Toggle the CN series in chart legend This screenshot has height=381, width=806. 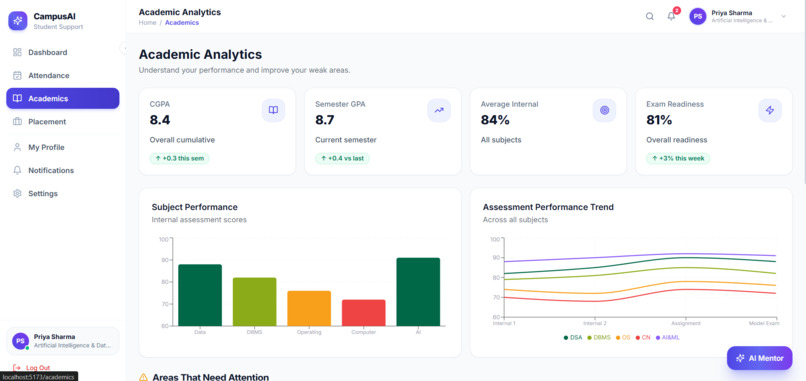643,338
